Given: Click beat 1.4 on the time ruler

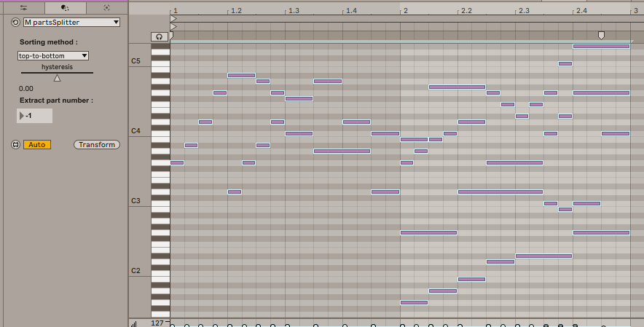Looking at the screenshot, I should coord(351,11).
